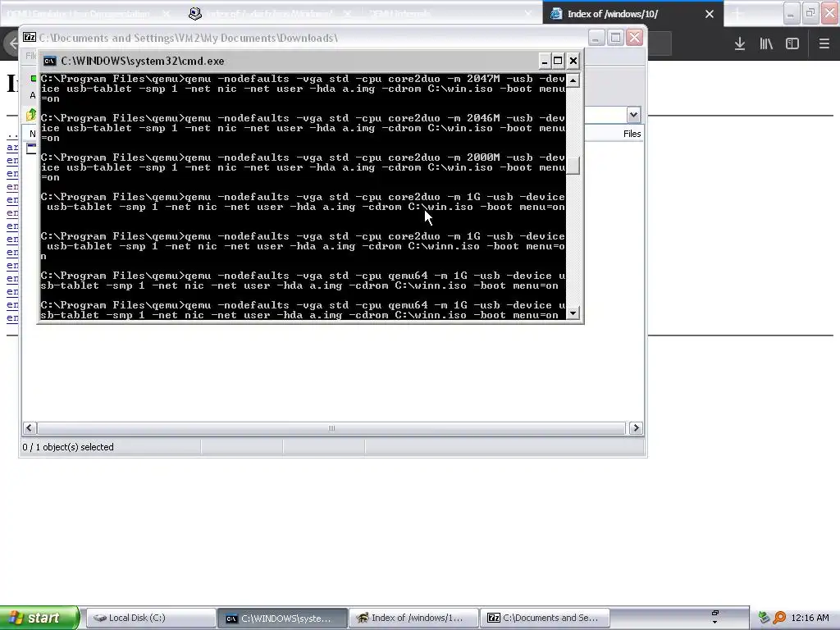Switch to cmd.exe taskbar button
Screen dimensions: 840x630
coord(283,618)
